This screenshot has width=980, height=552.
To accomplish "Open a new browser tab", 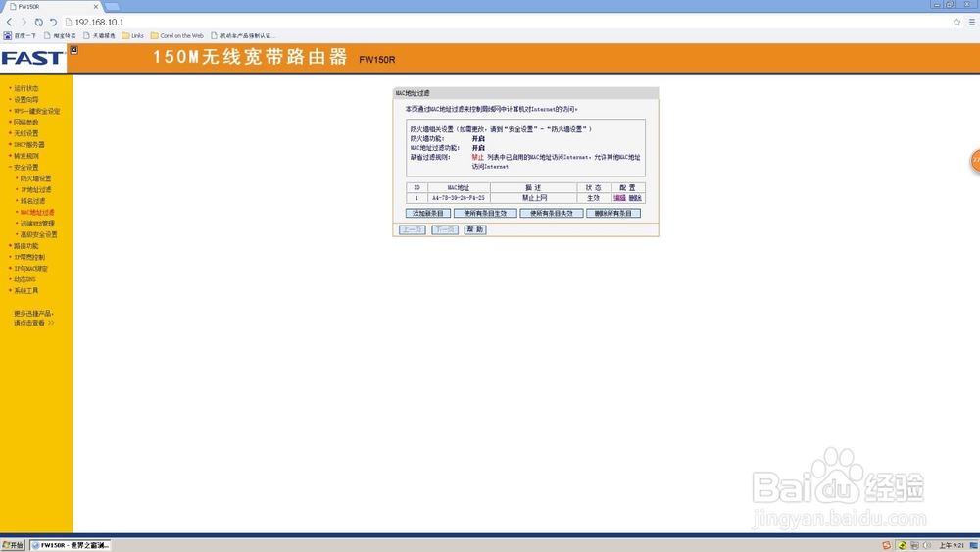I will (113, 6).
